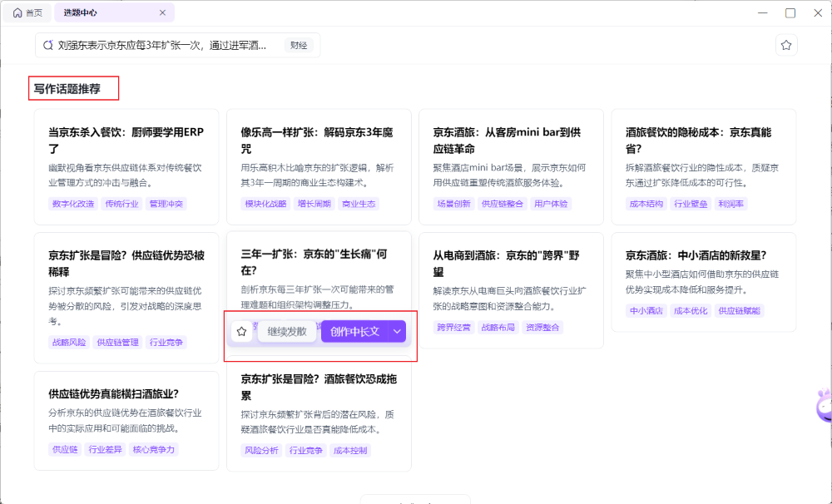The image size is (832, 504).
Task: Click the 成本结构 tag
Action: point(646,204)
